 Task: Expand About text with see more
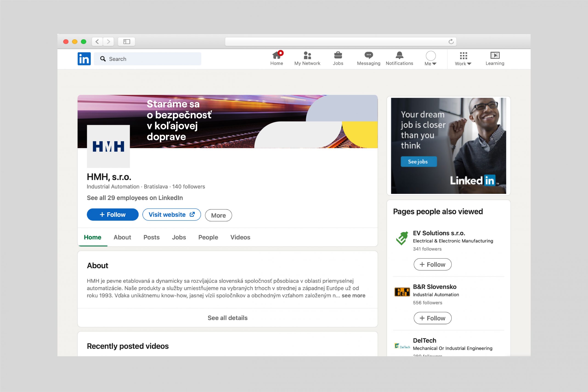point(353,296)
